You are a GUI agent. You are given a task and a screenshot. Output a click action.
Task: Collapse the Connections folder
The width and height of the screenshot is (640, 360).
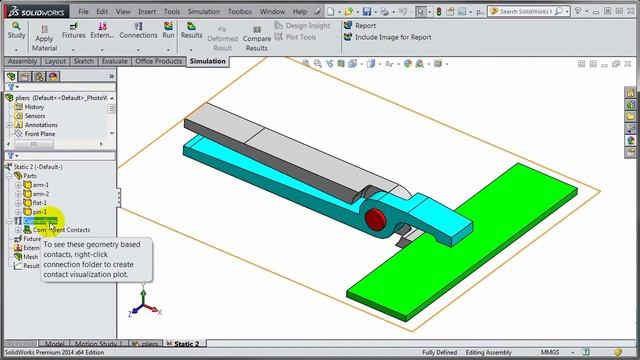point(9,221)
